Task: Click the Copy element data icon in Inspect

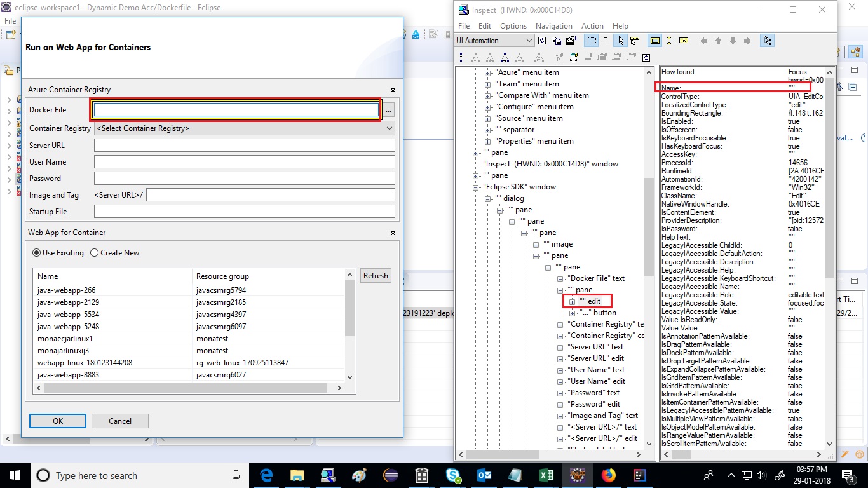Action: click(x=557, y=41)
